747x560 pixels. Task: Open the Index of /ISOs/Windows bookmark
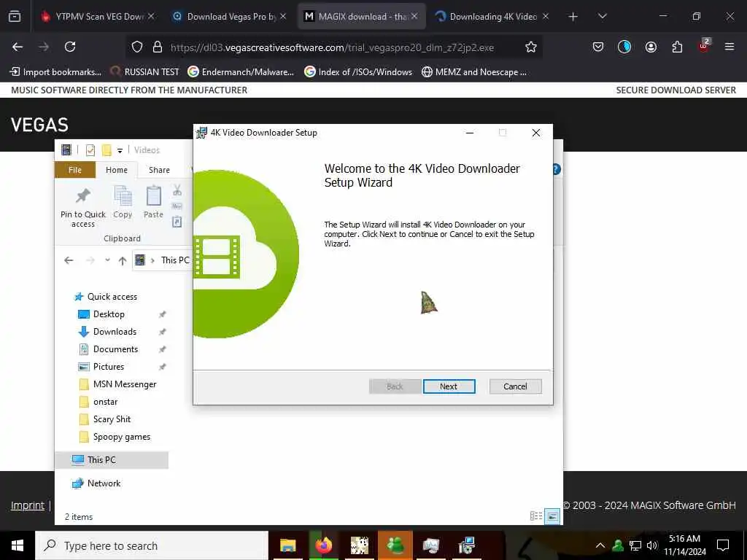358,72
